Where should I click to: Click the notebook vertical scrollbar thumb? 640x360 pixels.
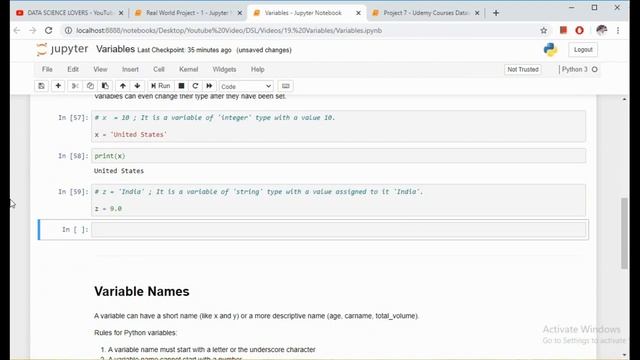[x=624, y=233]
